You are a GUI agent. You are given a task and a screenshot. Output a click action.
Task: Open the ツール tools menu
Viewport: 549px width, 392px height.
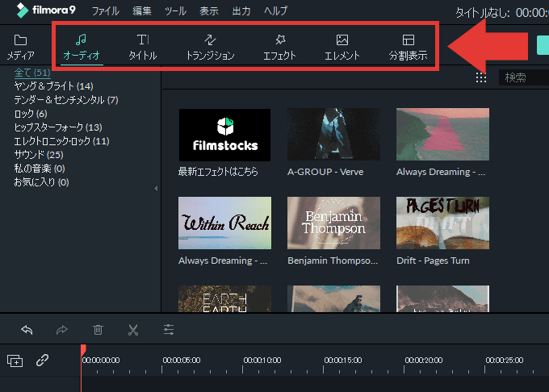[175, 10]
